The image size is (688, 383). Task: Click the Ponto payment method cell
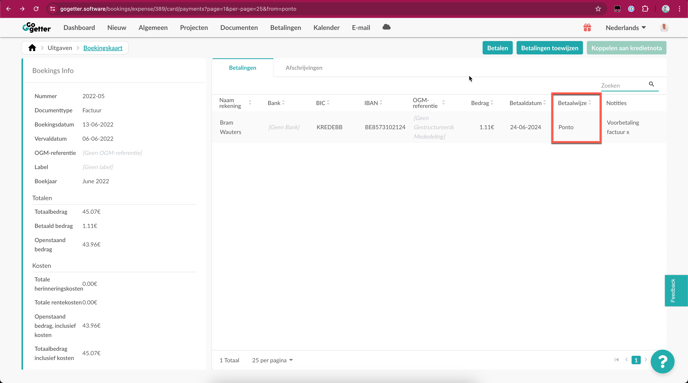(566, 127)
